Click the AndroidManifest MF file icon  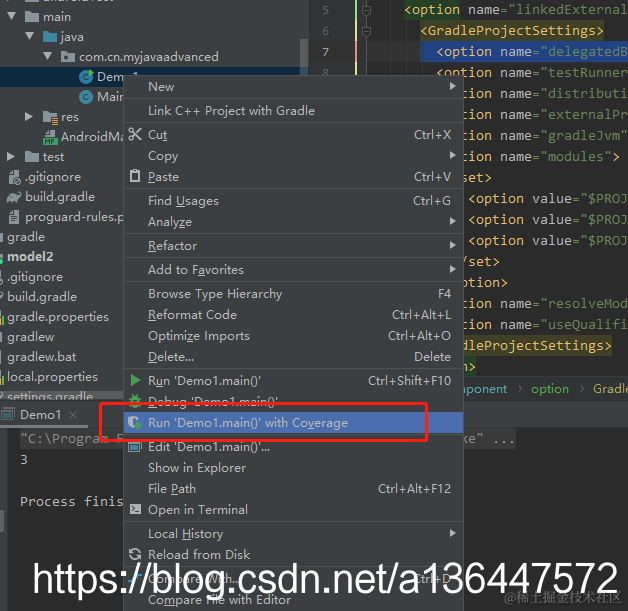point(50,137)
